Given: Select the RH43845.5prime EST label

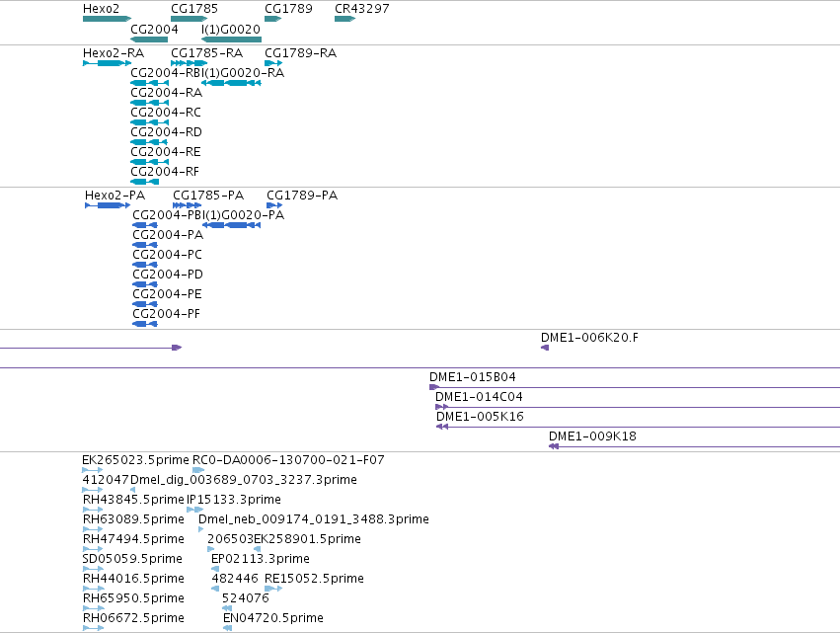Looking at the screenshot, I should [134, 500].
